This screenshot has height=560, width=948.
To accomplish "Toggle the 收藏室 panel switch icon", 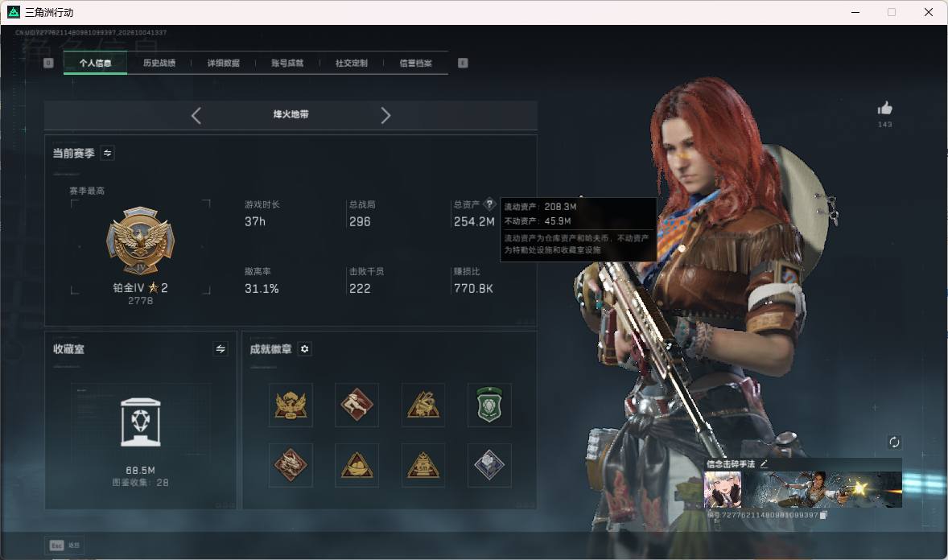I will (x=221, y=349).
